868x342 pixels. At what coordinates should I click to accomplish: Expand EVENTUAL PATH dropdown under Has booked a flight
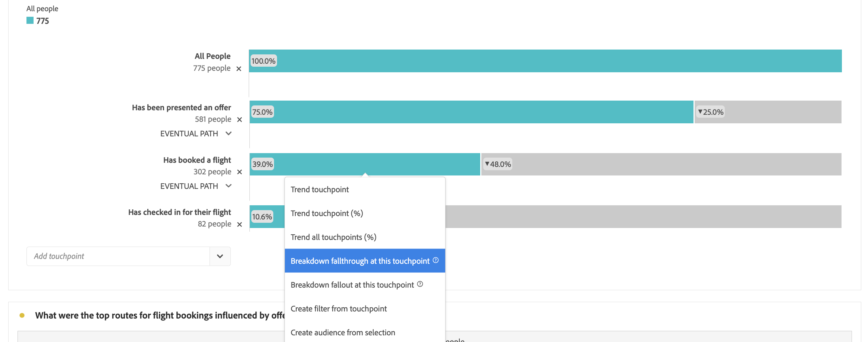[229, 186]
